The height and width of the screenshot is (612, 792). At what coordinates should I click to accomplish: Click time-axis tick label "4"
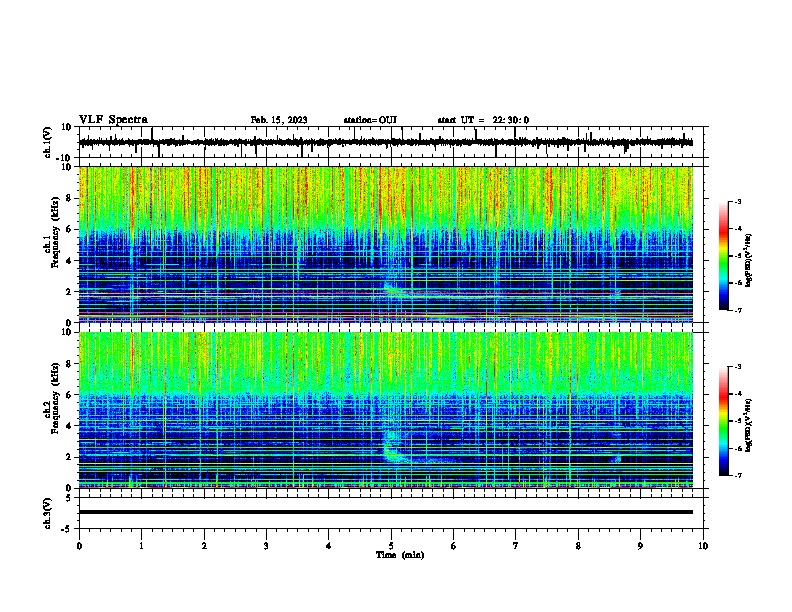point(329,546)
